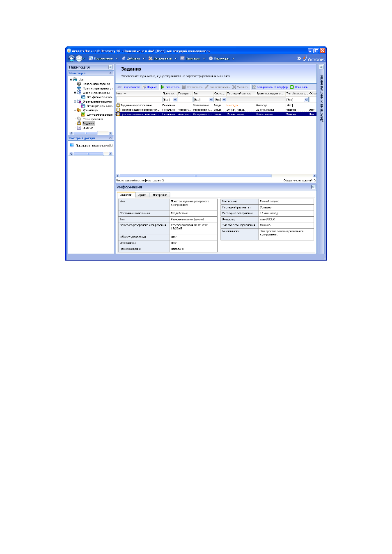Click the Back navigation arrow icon
This screenshot has width=392, height=554.
[71, 58]
